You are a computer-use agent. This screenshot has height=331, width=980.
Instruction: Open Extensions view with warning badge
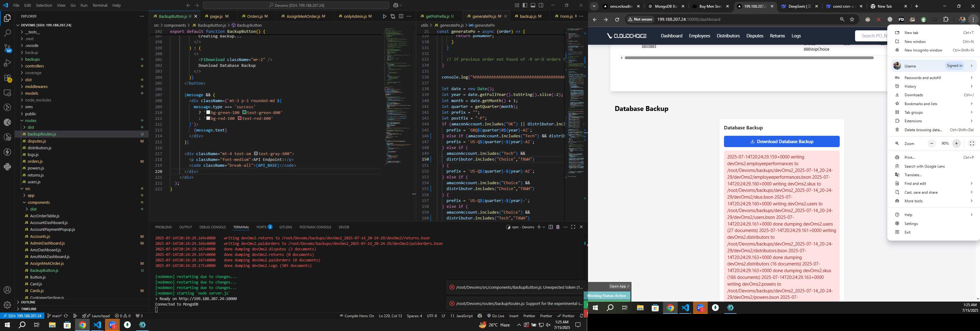point(7,78)
